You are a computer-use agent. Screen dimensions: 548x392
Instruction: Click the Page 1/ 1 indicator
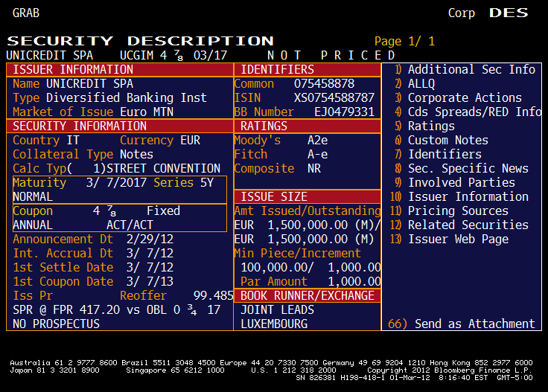[405, 41]
